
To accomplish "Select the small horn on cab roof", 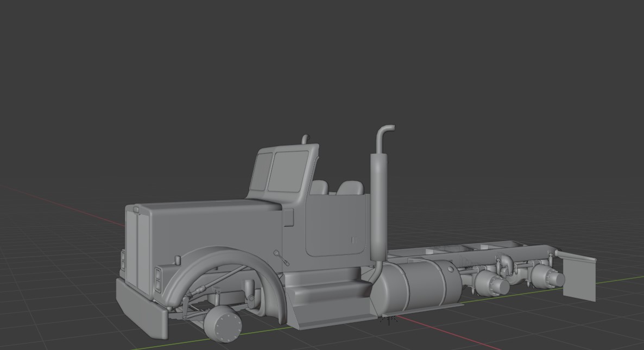I will pyautogui.click(x=305, y=139).
